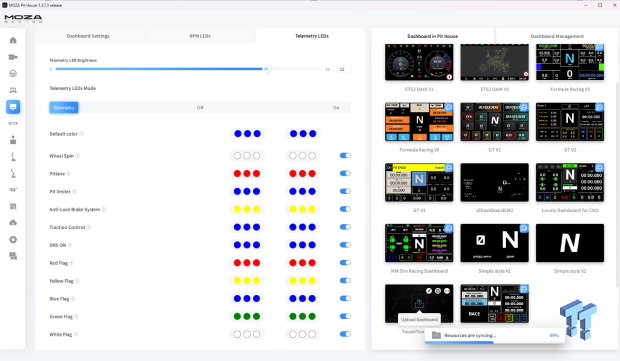Screen dimensions: 620x361
Task: Click the three-dots more icon on TweakTown dashboard
Action: (447, 291)
